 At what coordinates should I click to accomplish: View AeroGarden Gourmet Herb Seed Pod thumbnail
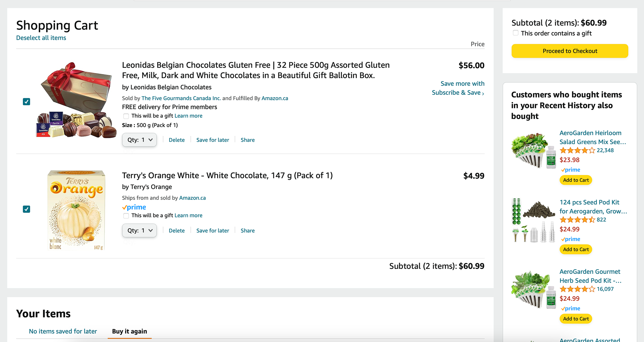[x=533, y=289]
